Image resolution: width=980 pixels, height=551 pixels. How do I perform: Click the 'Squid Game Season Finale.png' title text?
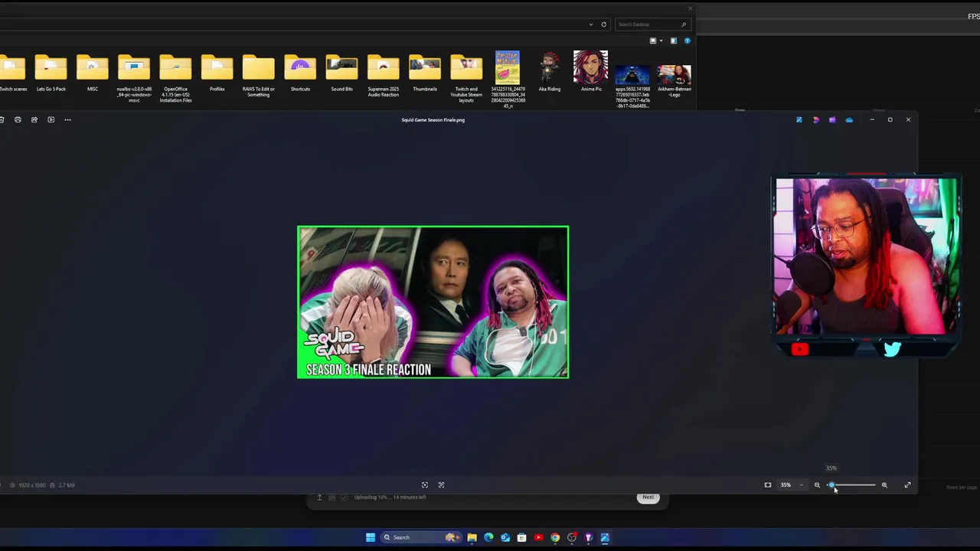coord(433,120)
